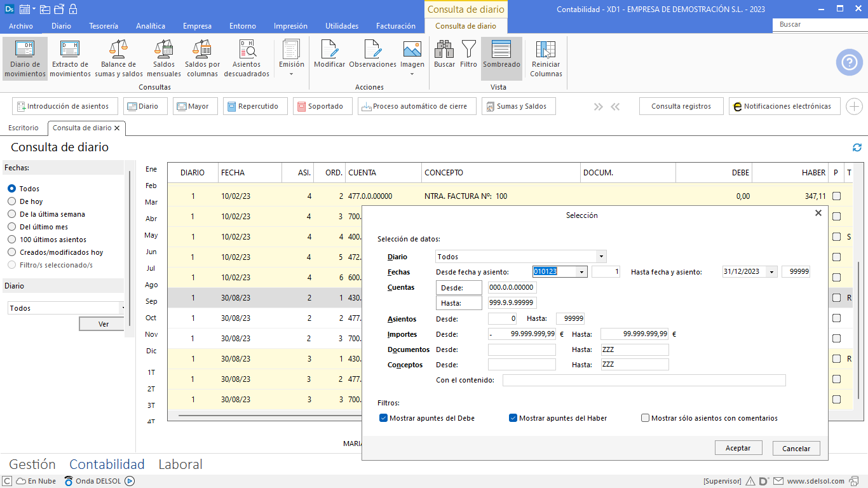Viewport: 868px width, 488px height.
Task: Uncheck Mostrar apuntes del Debe
Action: point(383,418)
